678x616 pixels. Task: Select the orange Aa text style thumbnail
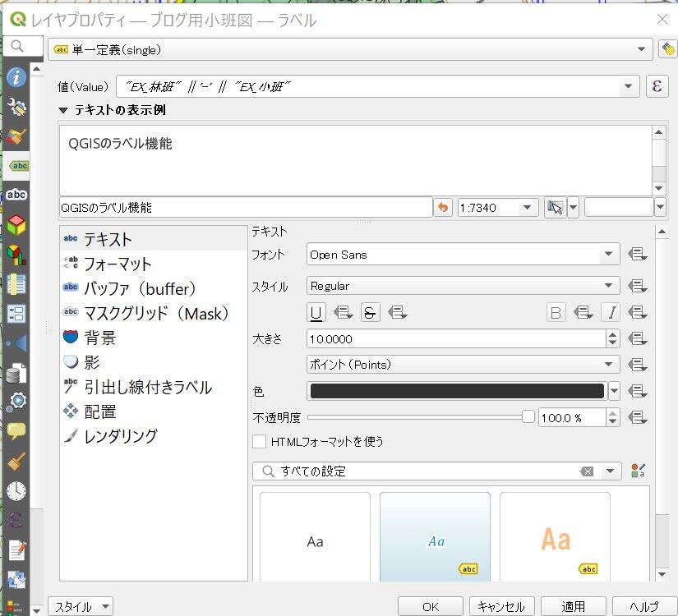pyautogui.click(x=555, y=537)
